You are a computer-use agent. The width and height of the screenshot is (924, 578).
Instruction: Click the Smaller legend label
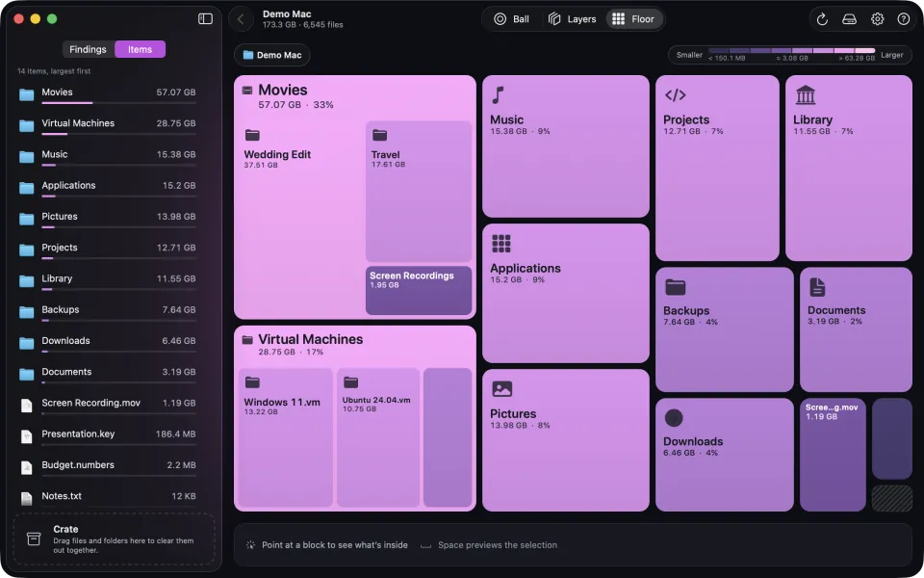(x=689, y=55)
